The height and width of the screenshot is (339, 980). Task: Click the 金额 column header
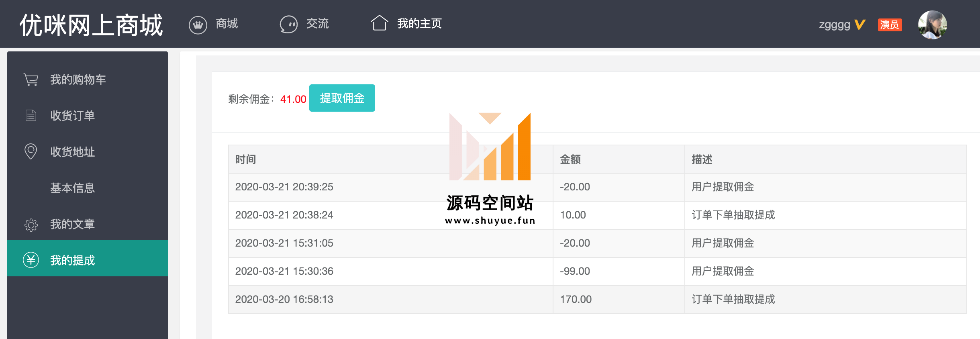570,159
